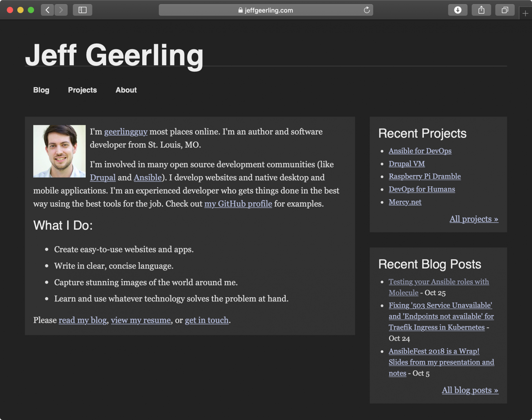Click the get in touch link
The image size is (532, 420).
point(207,320)
